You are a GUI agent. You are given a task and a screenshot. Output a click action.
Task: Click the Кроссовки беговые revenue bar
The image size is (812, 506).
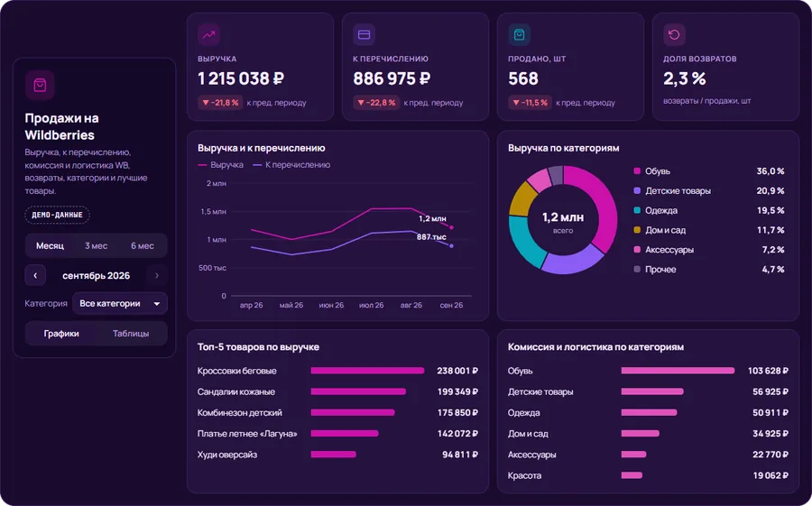point(368,371)
